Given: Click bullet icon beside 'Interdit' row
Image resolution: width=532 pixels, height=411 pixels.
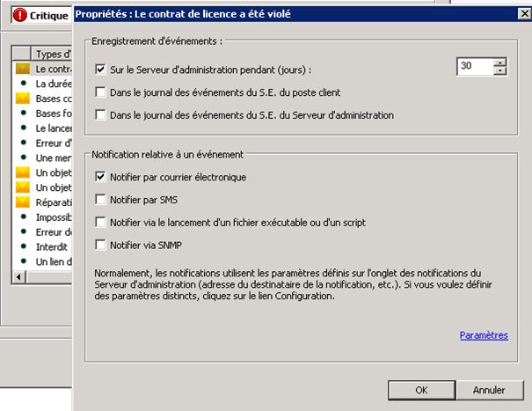Looking at the screenshot, I should [24, 246].
